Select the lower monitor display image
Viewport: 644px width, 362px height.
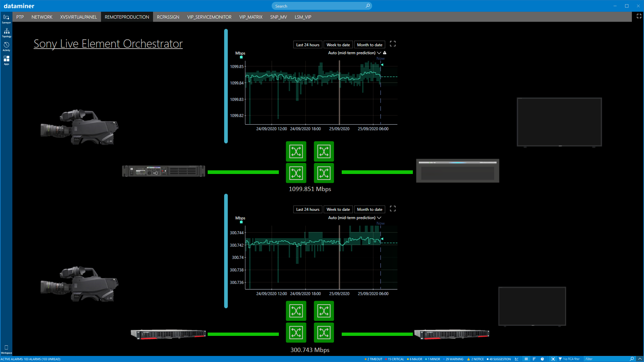pos(532,306)
